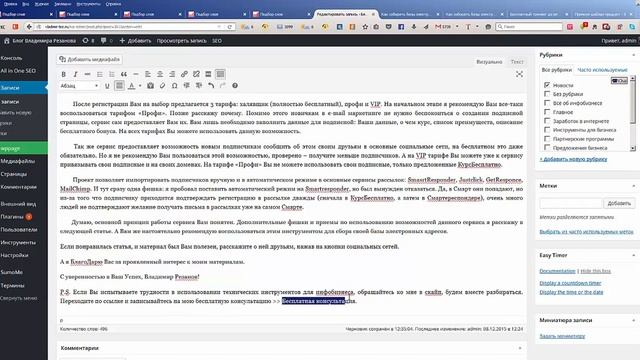The width and height of the screenshot is (640, 360).
Task: Click the Добавить новую рубрику link
Action: click(x=573, y=159)
